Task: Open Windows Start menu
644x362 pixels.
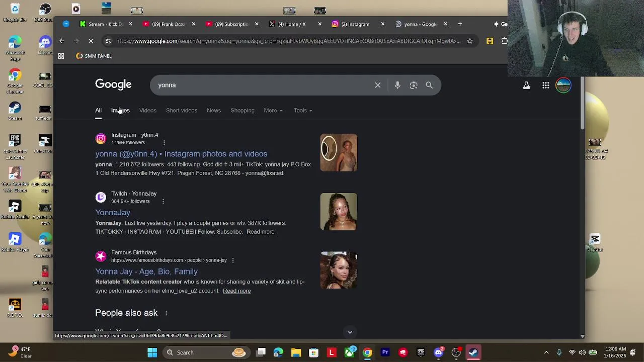Action: pyautogui.click(x=152, y=352)
